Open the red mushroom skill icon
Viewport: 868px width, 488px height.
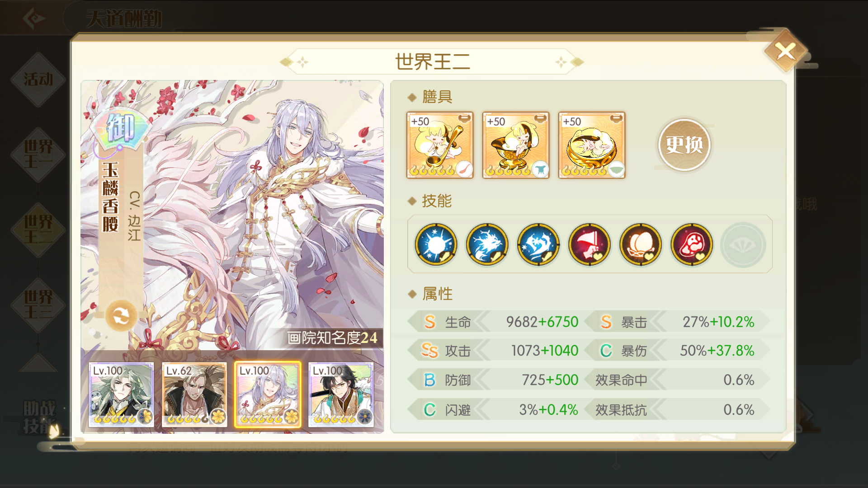pos(691,244)
